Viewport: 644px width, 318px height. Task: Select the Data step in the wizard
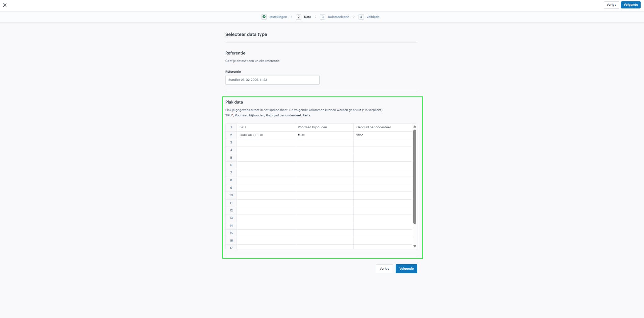pyautogui.click(x=307, y=17)
